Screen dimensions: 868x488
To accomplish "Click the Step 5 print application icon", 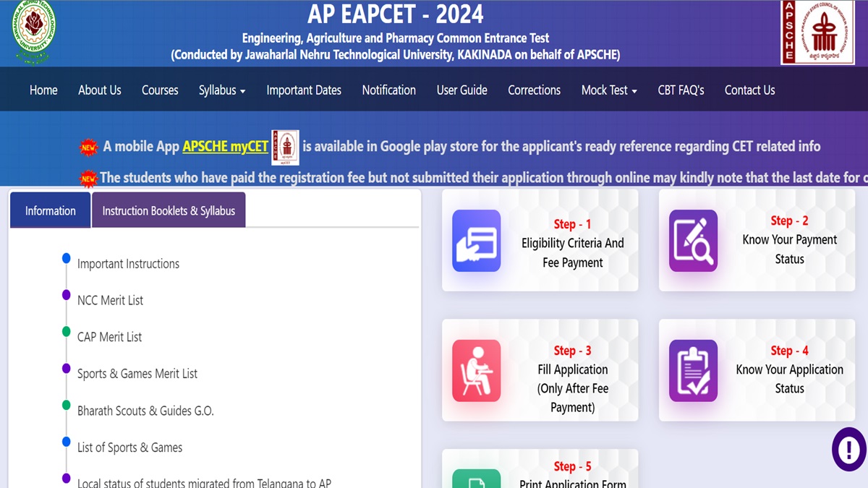I will pos(477,479).
